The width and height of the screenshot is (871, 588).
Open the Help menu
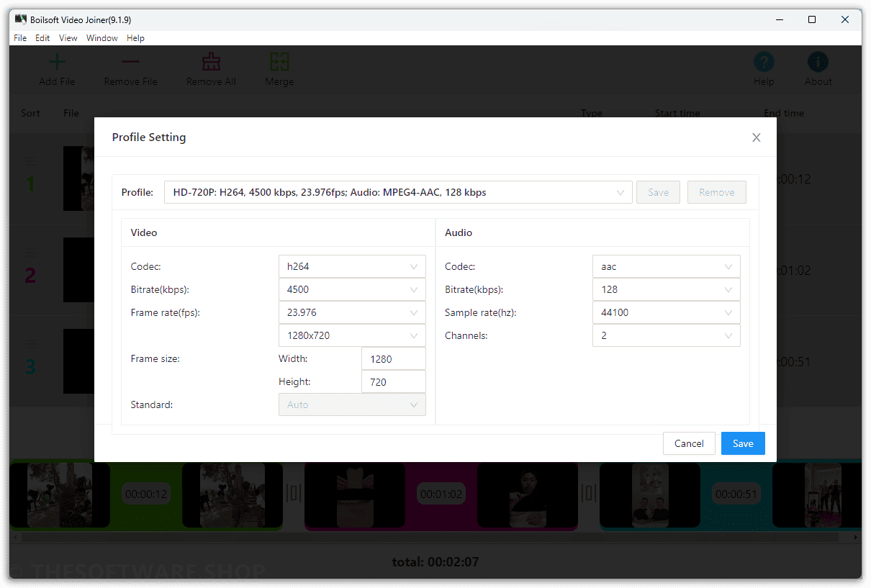(135, 38)
